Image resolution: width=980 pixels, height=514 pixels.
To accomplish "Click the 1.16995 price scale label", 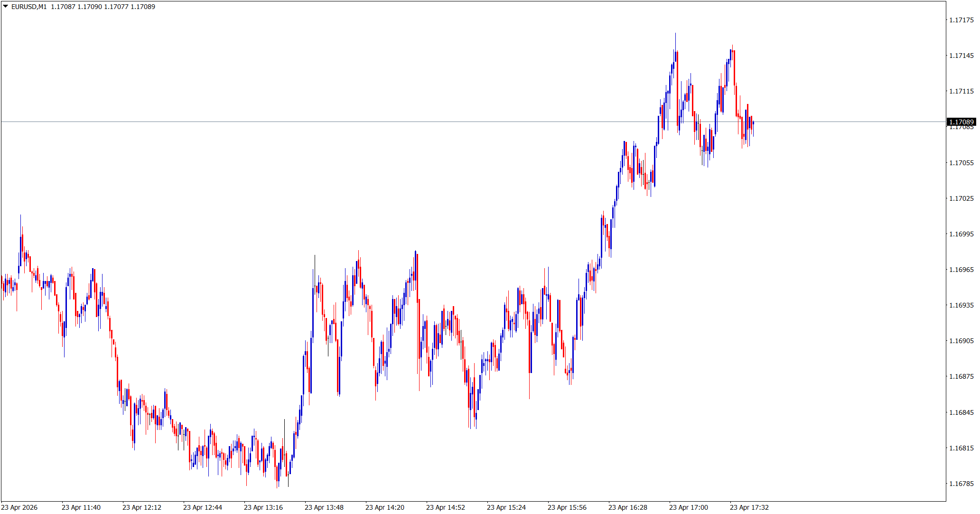I will tap(961, 234).
